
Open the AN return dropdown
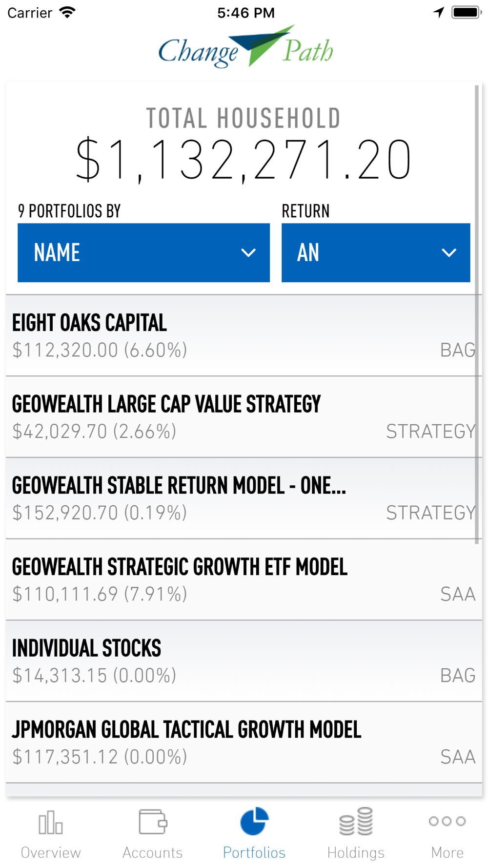376,253
